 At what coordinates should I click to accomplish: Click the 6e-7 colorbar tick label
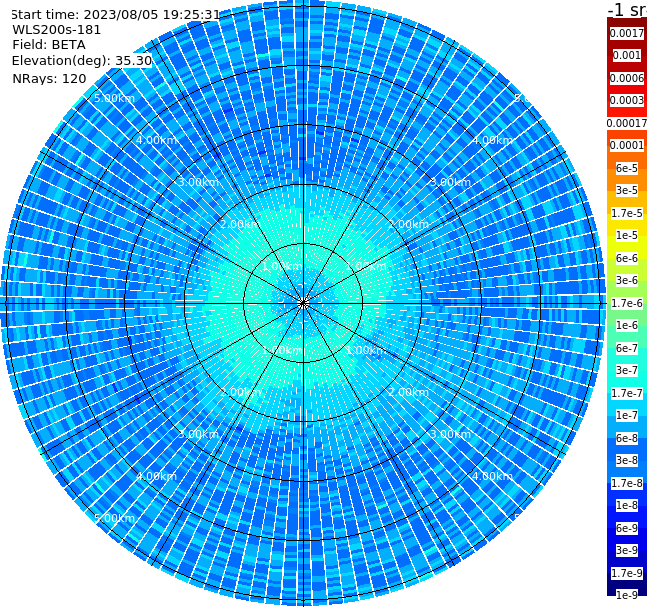[627, 348]
